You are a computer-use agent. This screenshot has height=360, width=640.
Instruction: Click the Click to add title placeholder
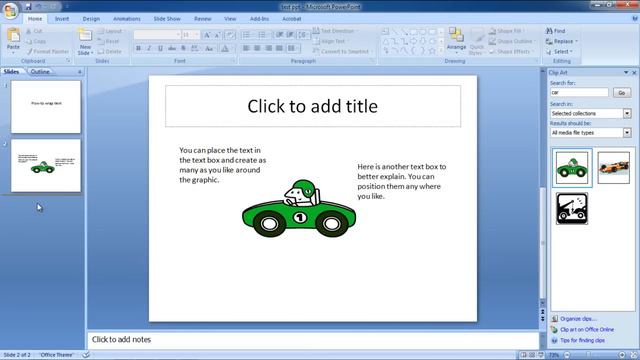point(313,106)
